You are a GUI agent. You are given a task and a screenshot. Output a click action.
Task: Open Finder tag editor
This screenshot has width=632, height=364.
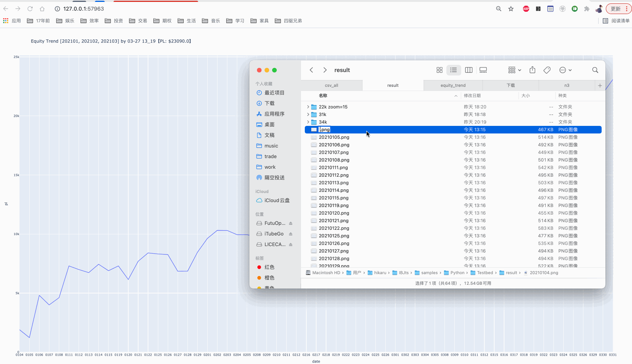pyautogui.click(x=547, y=70)
